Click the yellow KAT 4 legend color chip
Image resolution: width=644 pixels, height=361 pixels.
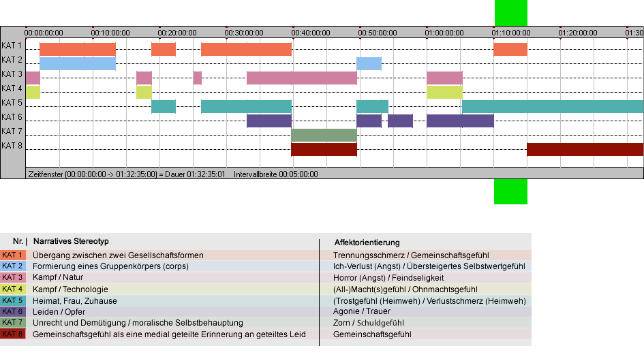pos(13,289)
